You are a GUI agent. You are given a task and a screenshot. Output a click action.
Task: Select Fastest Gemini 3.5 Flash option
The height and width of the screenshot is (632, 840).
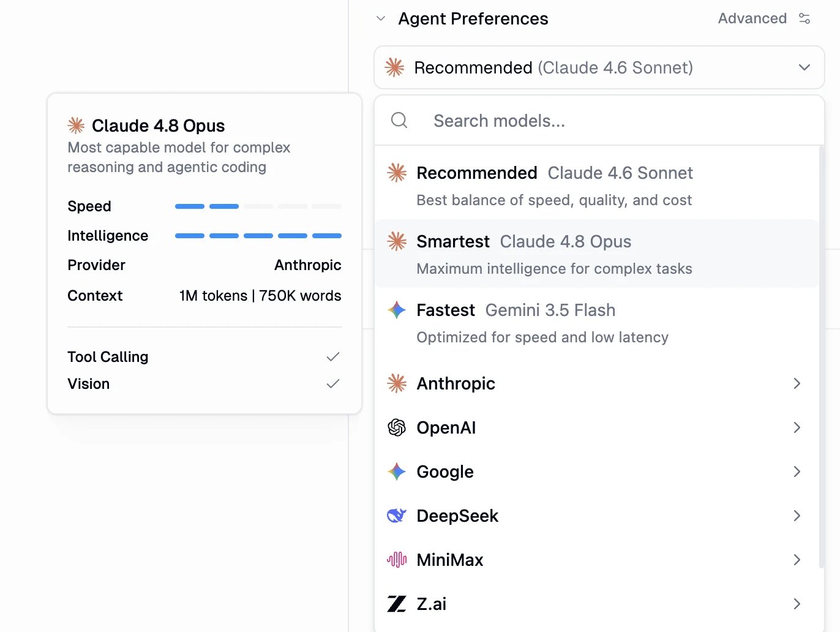point(597,323)
